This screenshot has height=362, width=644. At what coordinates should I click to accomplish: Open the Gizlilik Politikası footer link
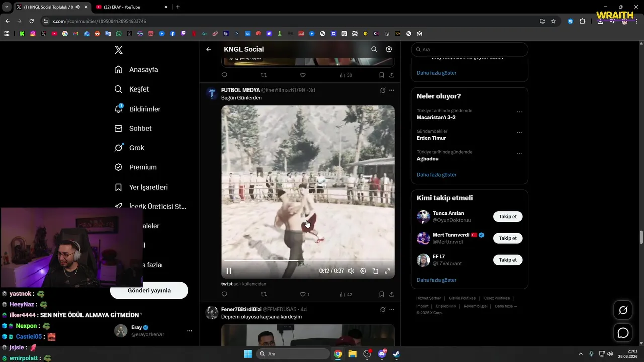coord(463,298)
